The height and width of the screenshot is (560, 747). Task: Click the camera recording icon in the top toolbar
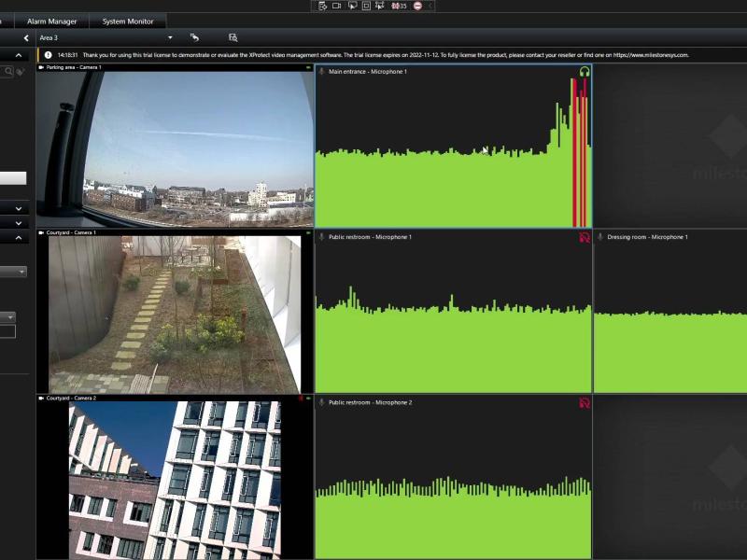click(x=338, y=6)
